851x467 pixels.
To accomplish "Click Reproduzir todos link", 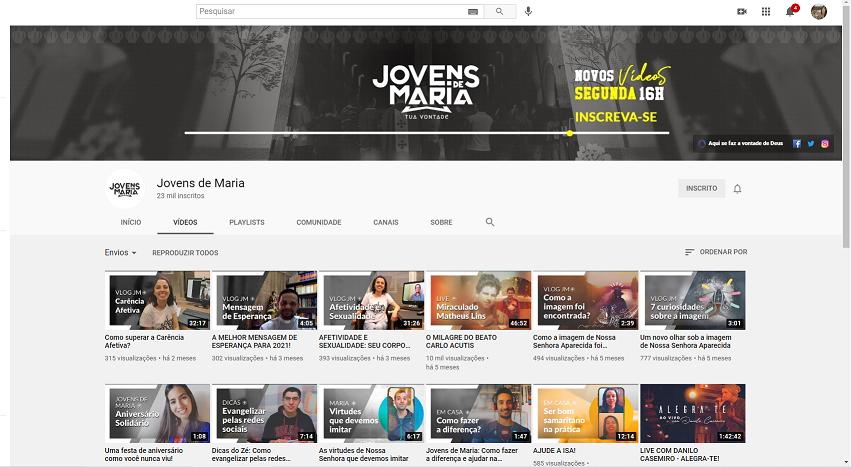I will [185, 253].
